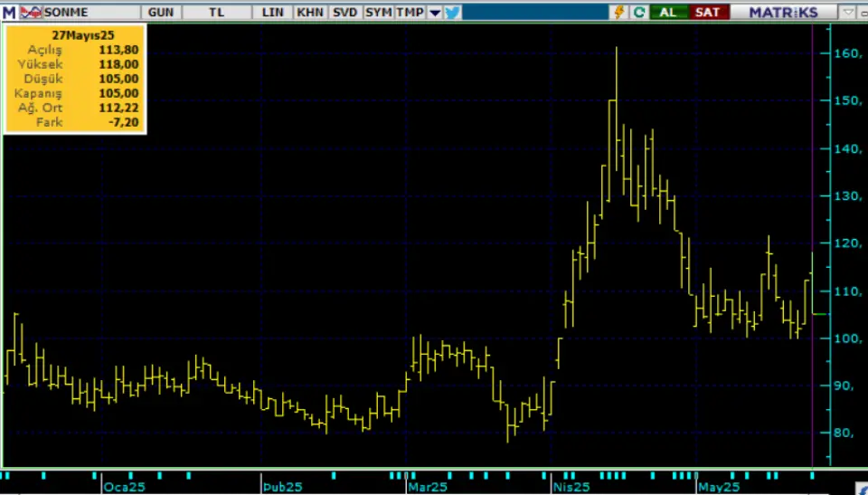
Task: Open the chart symbol icon beside SONME
Action: click(31, 12)
